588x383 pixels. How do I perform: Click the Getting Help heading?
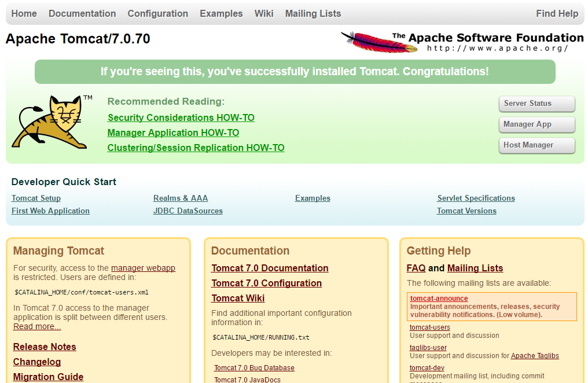point(439,251)
